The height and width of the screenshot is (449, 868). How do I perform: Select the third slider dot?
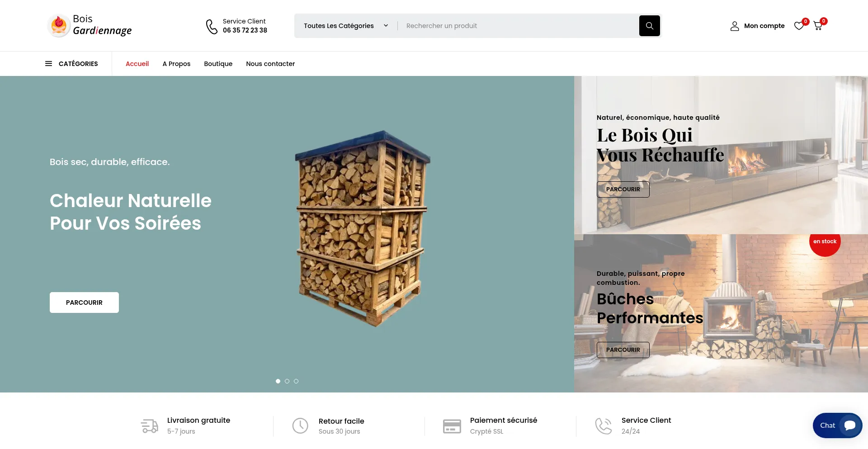click(296, 381)
